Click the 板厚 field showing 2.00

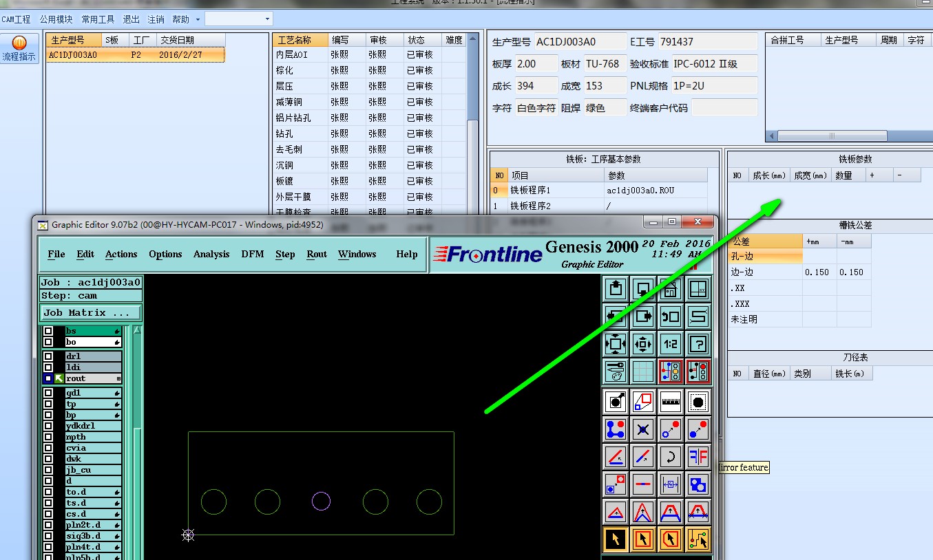tap(536, 63)
